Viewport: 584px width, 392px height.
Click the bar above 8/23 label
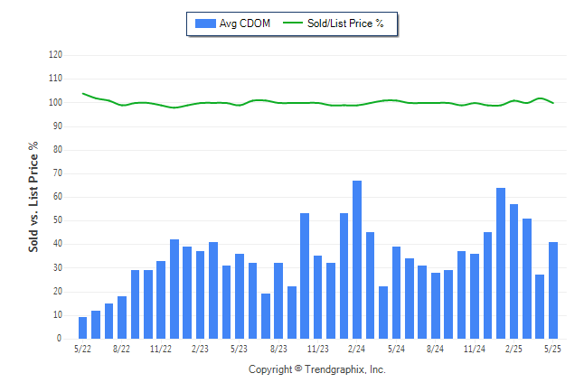pos(278,301)
